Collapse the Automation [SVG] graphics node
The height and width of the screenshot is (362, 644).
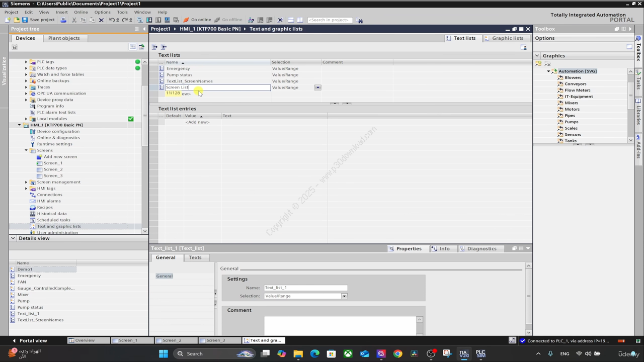click(549, 71)
